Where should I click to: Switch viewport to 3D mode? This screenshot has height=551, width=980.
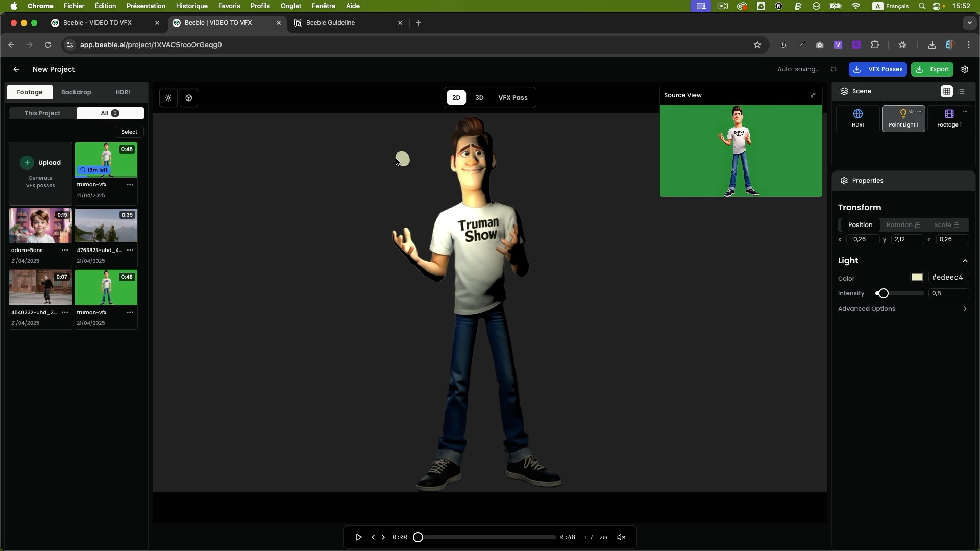point(479,97)
